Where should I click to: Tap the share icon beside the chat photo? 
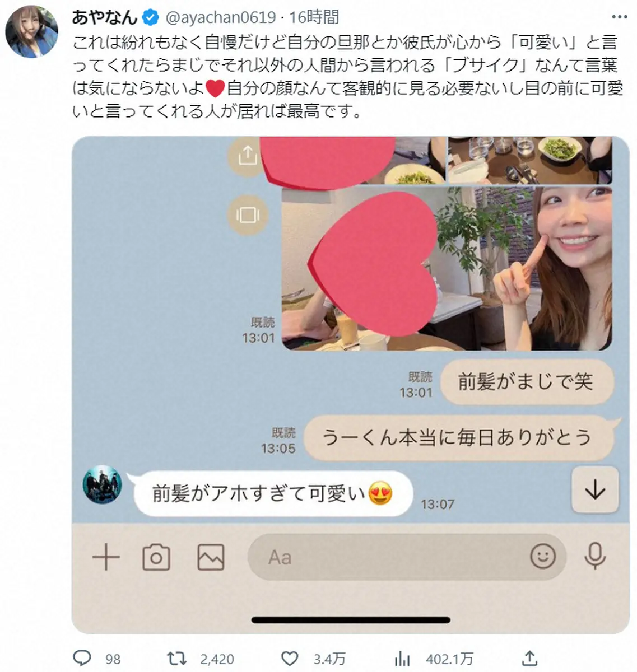pyautogui.click(x=247, y=156)
